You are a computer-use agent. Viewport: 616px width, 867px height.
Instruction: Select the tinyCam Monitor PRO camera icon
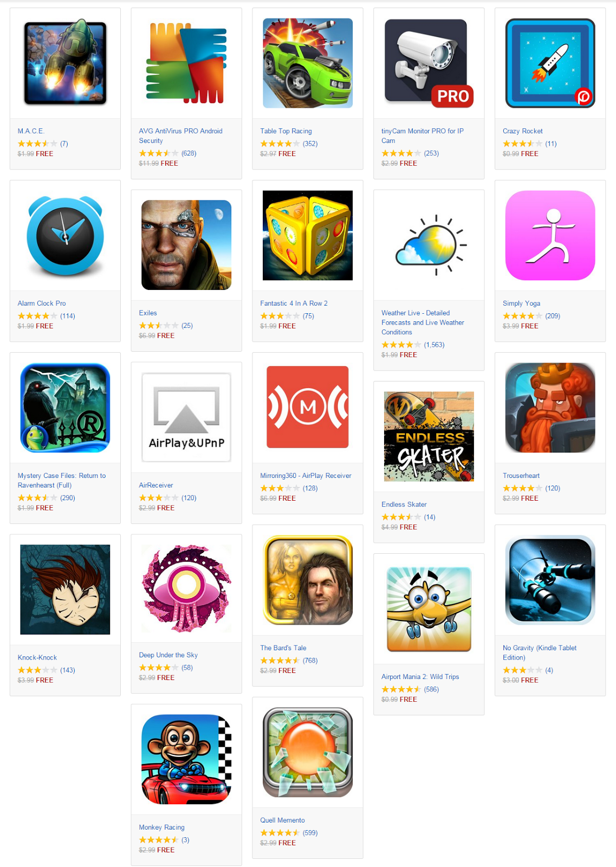pos(429,63)
